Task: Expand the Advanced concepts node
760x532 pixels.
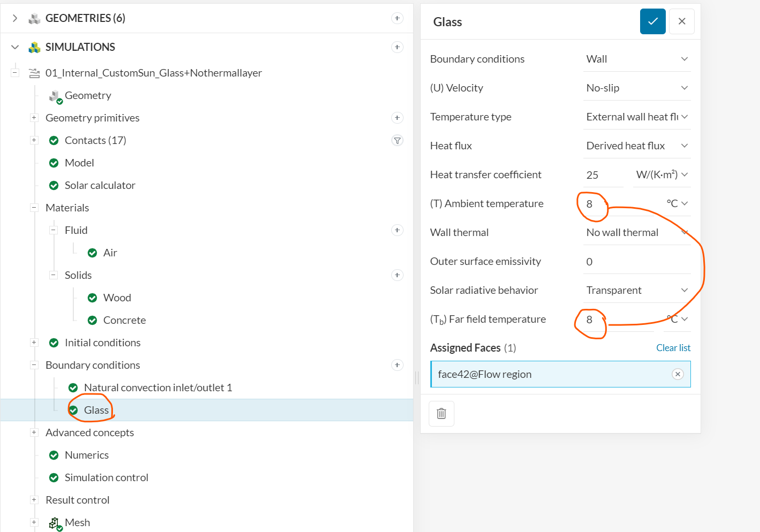Action: click(x=34, y=432)
